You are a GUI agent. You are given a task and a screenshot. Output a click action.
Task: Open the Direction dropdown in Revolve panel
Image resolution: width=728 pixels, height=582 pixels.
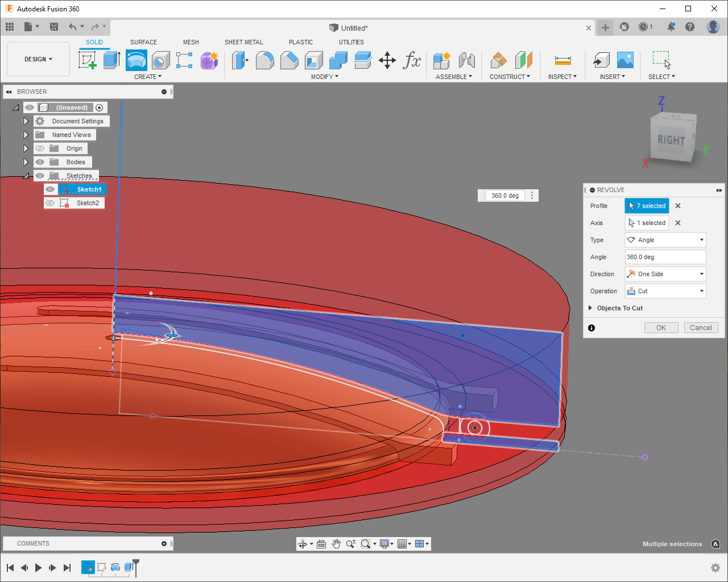coord(665,274)
